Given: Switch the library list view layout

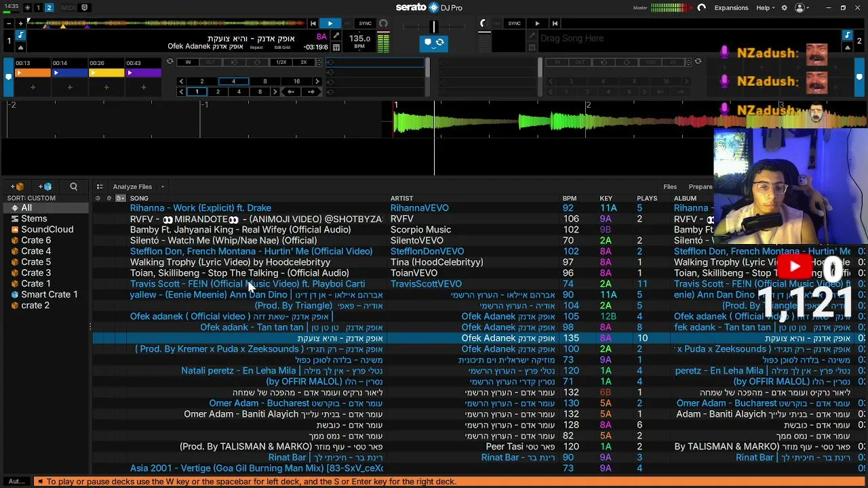Looking at the screenshot, I should [x=100, y=186].
